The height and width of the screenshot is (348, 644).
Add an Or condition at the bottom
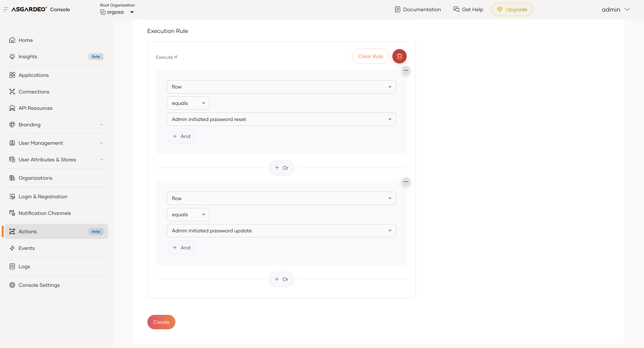[x=281, y=279]
